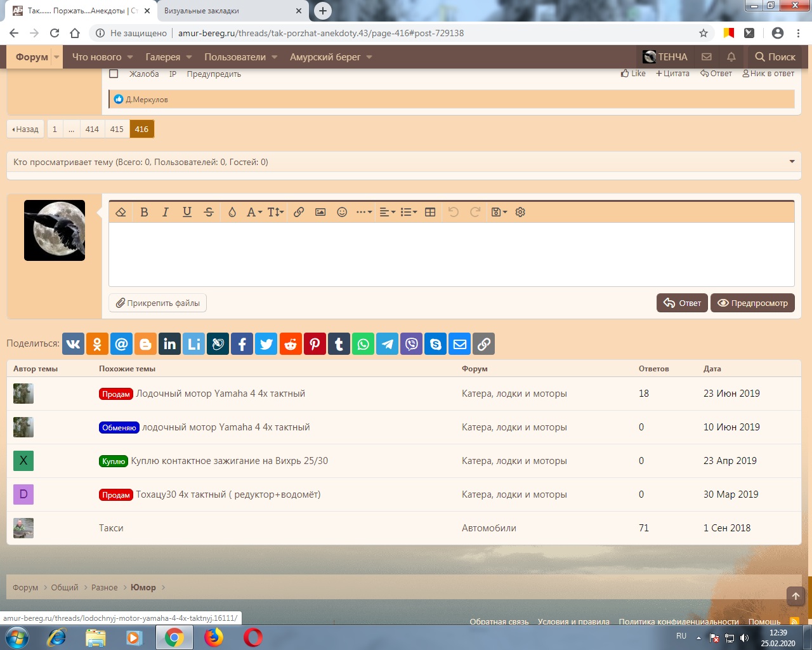Click the insert link icon in the editor
The width and height of the screenshot is (812, 650).
[299, 212]
